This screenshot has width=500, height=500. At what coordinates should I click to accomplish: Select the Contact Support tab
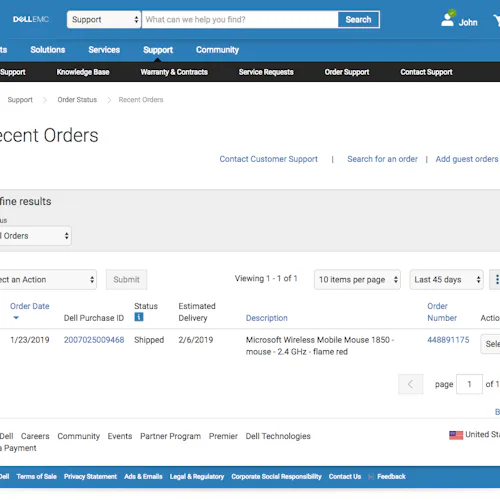coord(426,72)
